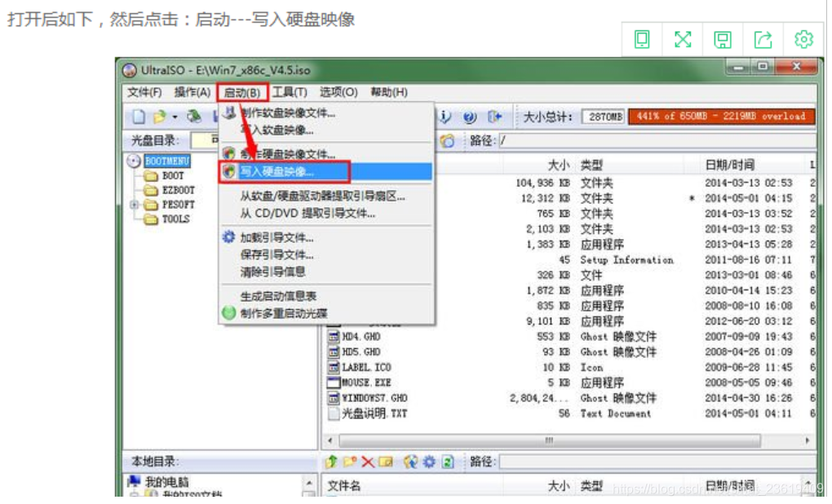The image size is (832, 504).
Task: Choose 加载引导文件... menu entry
Action: [x=326, y=237]
